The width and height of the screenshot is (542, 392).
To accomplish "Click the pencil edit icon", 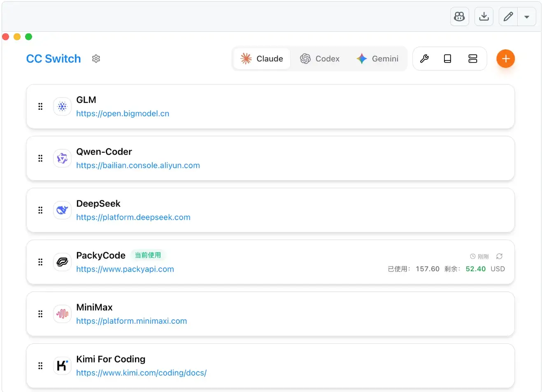I will [508, 17].
